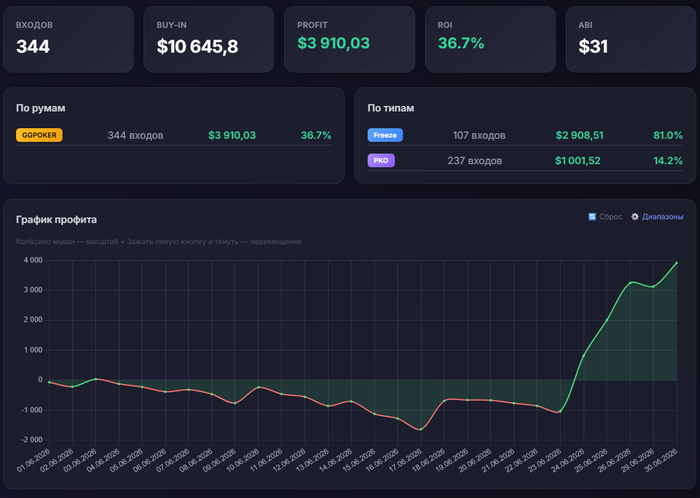
Task: Click the 10.06.2026 data point
Action: [x=258, y=387]
